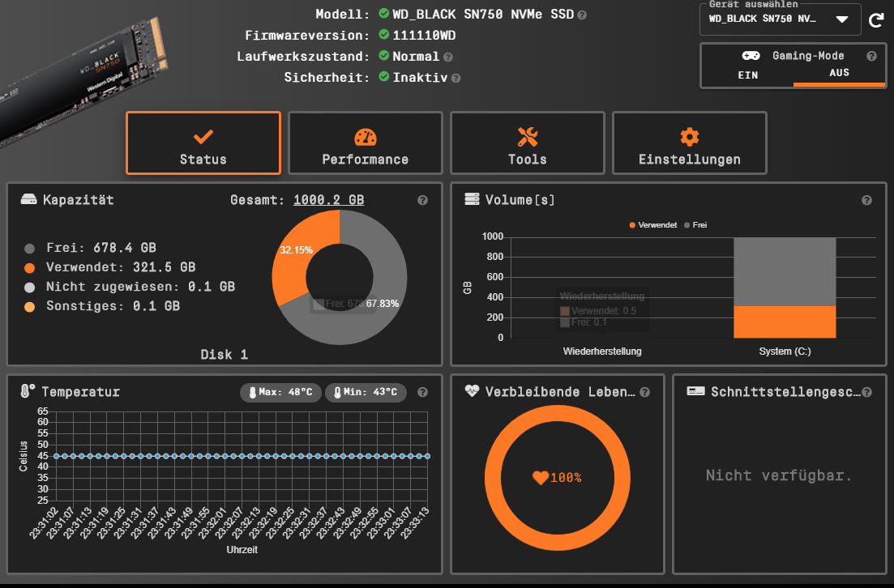
Task: Click the orange heart at 100%
Action: (x=540, y=478)
